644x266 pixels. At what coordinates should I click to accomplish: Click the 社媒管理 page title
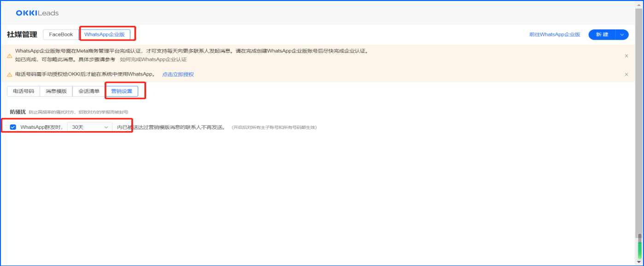[22, 35]
